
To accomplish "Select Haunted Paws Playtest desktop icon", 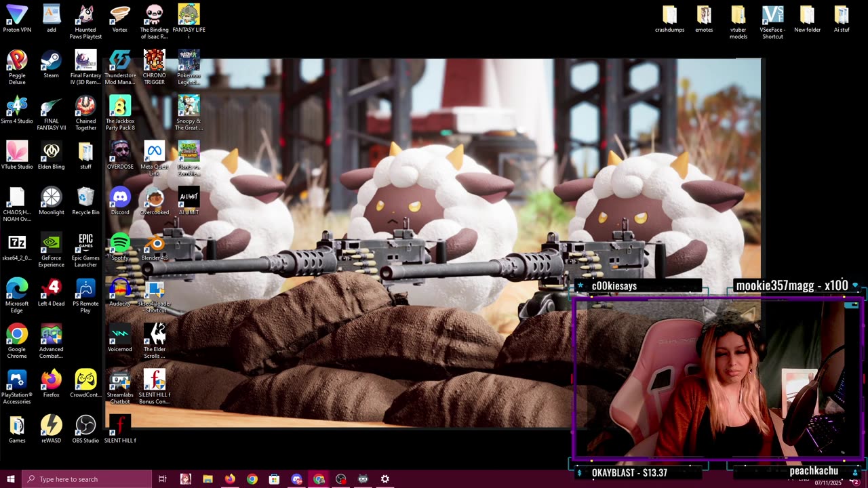I will coord(85,22).
